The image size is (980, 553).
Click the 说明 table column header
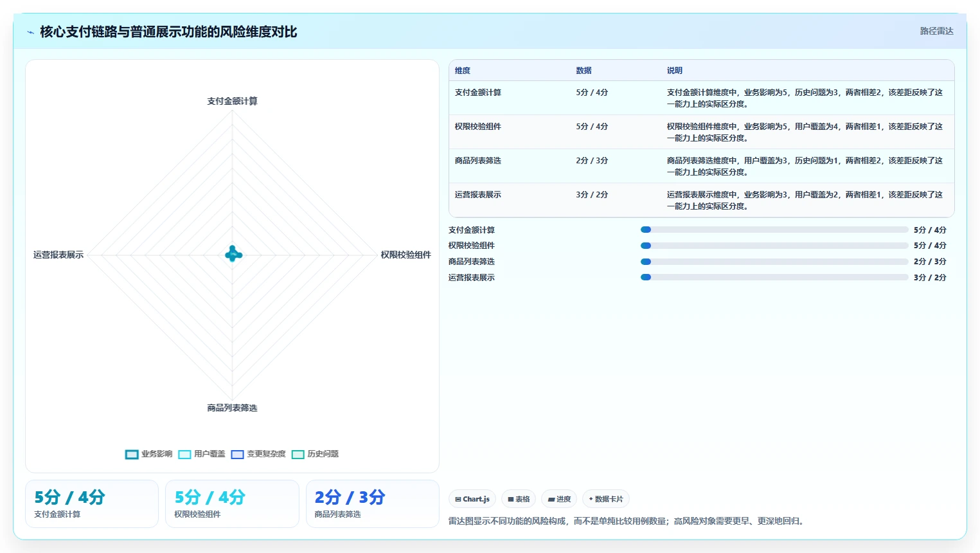pos(674,71)
